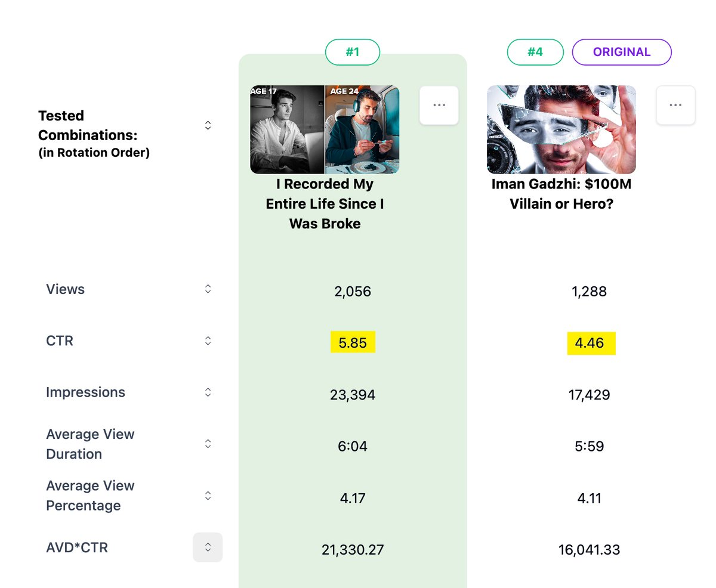Screen dimensions: 716x588
Task: Click the highlighted CTR value 5.85
Action: pyautogui.click(x=353, y=342)
